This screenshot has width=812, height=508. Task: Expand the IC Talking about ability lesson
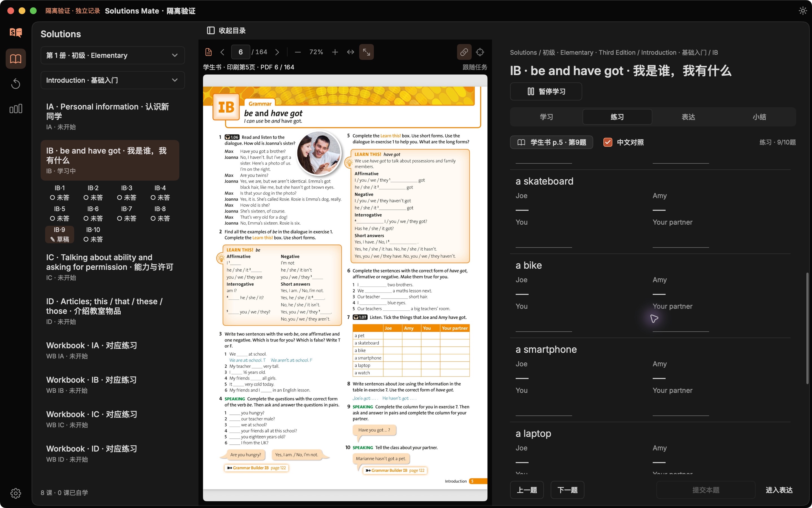coord(110,267)
